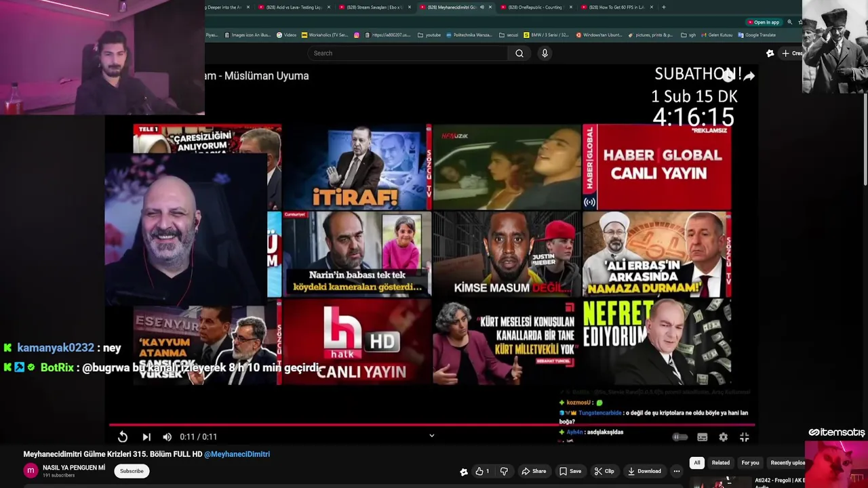Dislike the video with thumbs-down
The width and height of the screenshot is (868, 488).
pyautogui.click(x=504, y=471)
